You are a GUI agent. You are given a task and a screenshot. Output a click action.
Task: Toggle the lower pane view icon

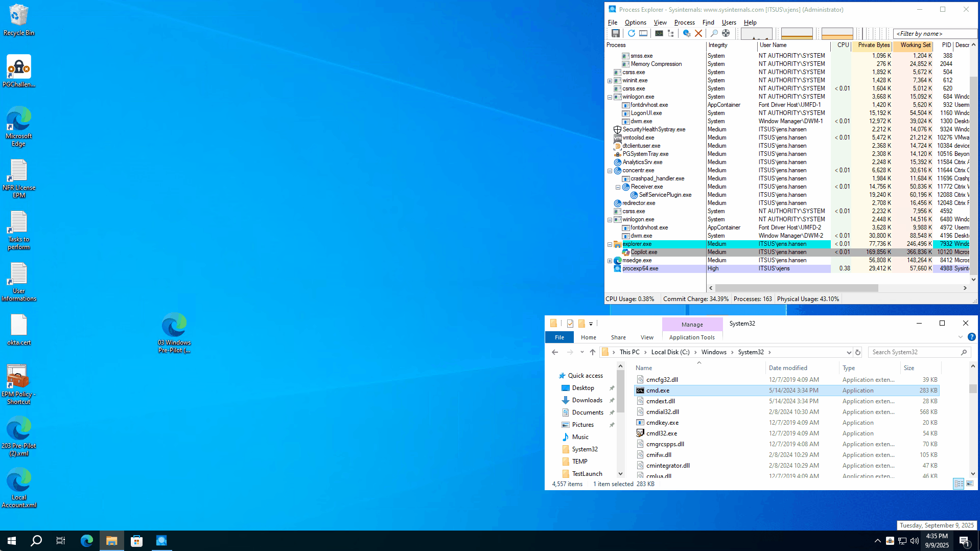(643, 33)
